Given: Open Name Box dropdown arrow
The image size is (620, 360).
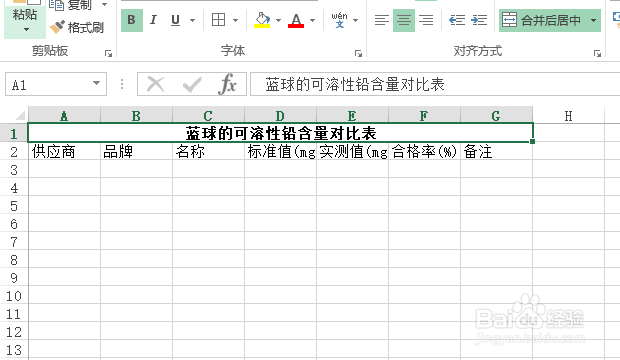Looking at the screenshot, I should click(96, 83).
